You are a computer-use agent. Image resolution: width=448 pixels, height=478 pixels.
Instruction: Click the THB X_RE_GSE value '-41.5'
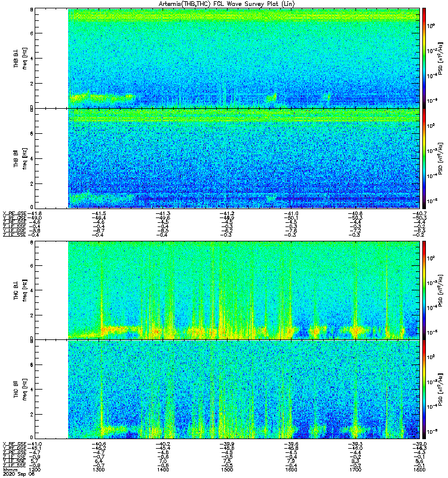tap(99, 213)
